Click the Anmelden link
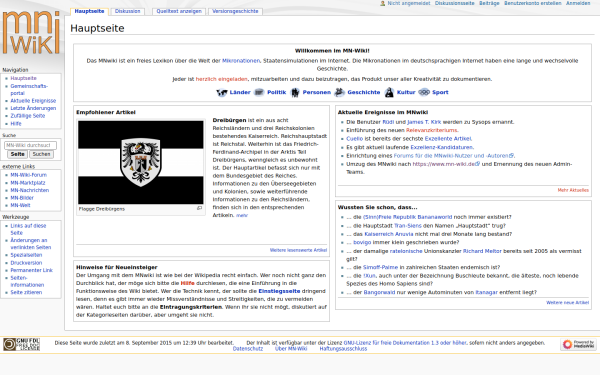Image resolution: width=600 pixels, height=375 pixels. point(578,3)
